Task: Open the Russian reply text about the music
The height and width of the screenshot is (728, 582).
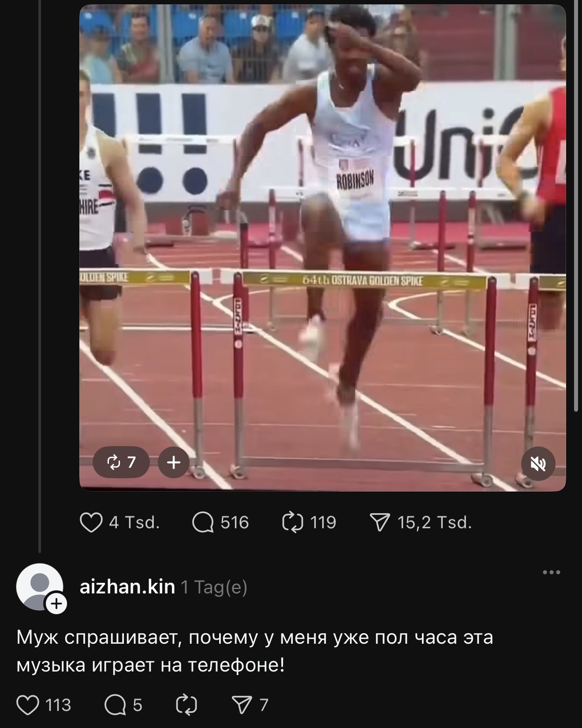Action: click(254, 651)
